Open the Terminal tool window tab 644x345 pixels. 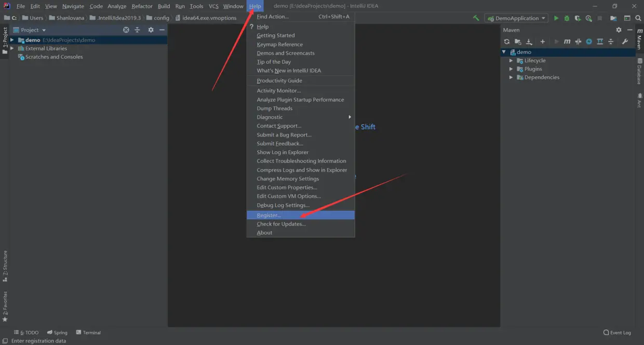(x=88, y=333)
